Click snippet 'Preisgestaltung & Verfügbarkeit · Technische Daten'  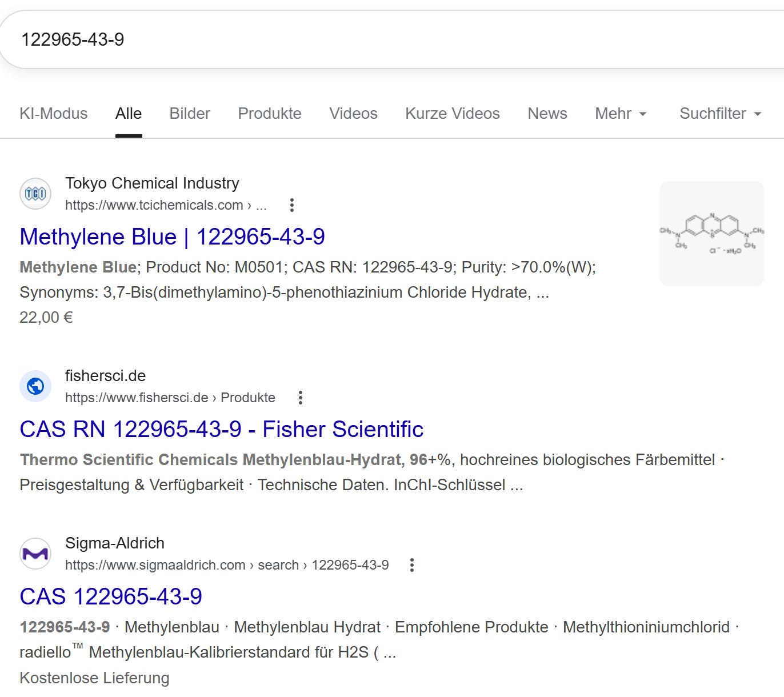[204, 485]
